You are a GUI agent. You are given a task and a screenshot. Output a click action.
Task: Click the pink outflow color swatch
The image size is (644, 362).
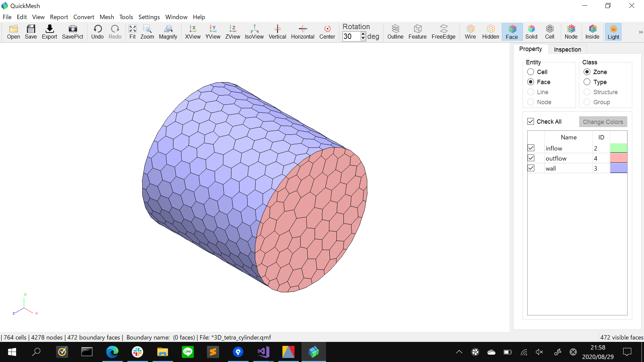tap(619, 158)
